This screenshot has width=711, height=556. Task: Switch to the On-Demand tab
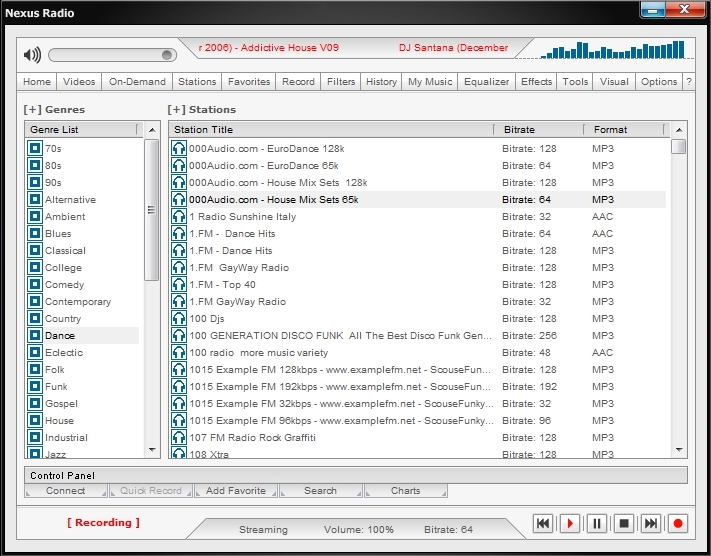[137, 82]
